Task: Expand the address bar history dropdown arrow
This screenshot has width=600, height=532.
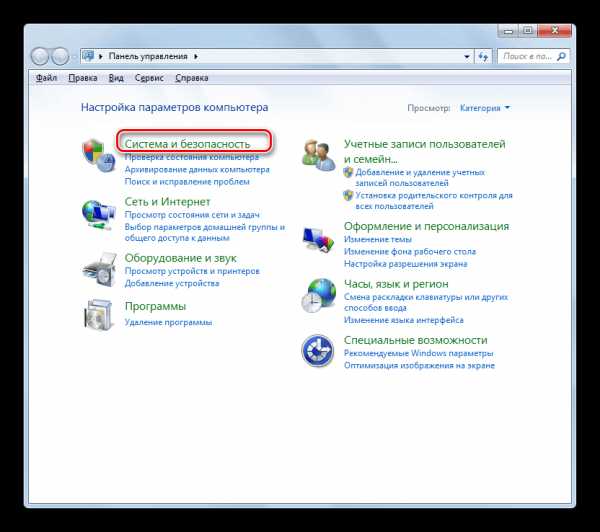Action: [x=467, y=57]
